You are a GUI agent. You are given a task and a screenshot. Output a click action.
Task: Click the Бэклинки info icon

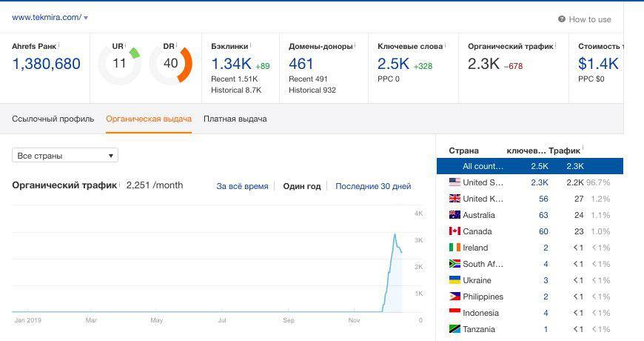click(x=250, y=44)
